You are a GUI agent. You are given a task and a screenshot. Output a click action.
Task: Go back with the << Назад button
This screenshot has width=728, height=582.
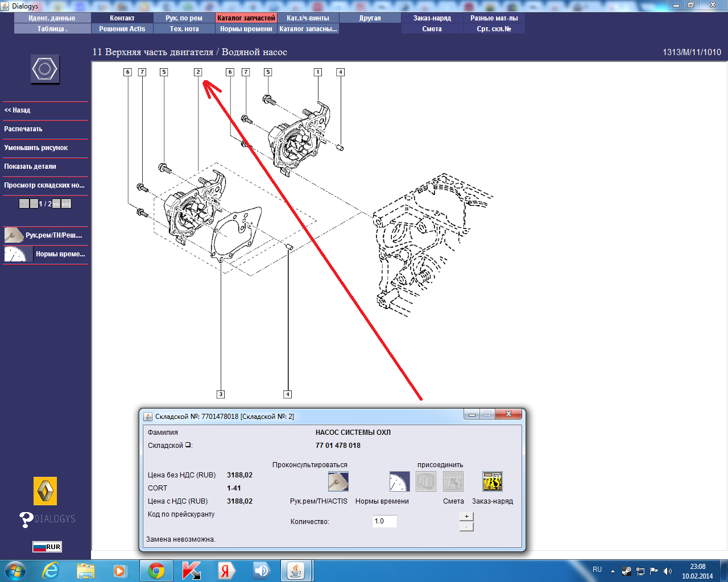pyautogui.click(x=45, y=110)
